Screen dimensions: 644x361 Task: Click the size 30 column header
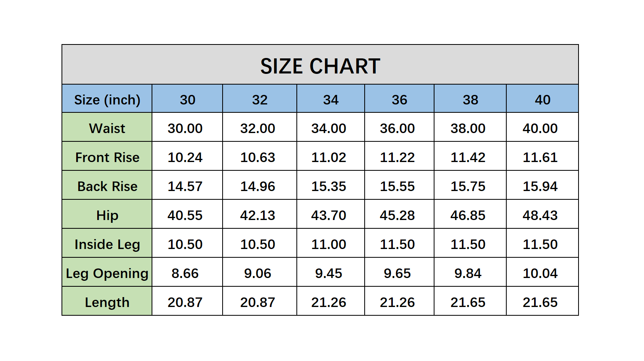[187, 100]
